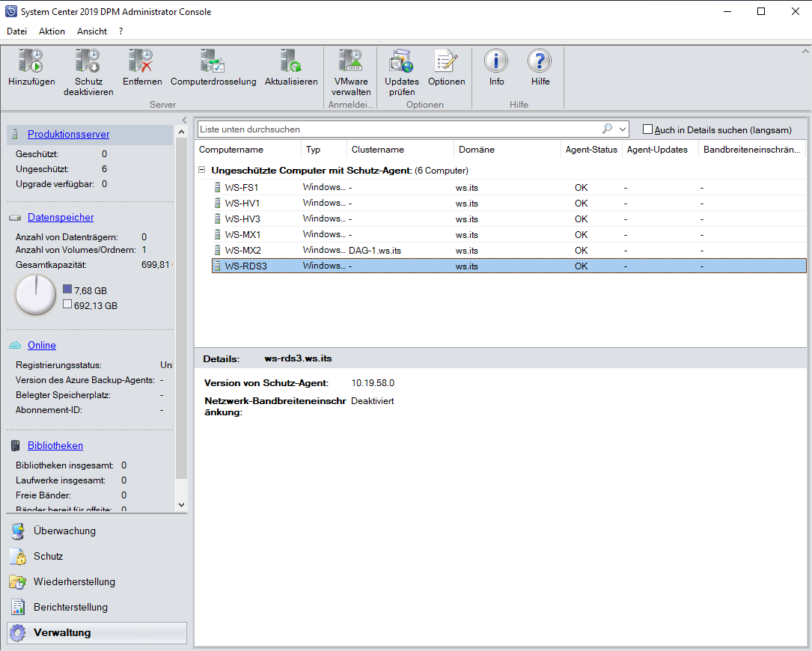Viewport: 812px width, 651px height.
Task: Select the WS-HV3 computer row
Action: 509,219
